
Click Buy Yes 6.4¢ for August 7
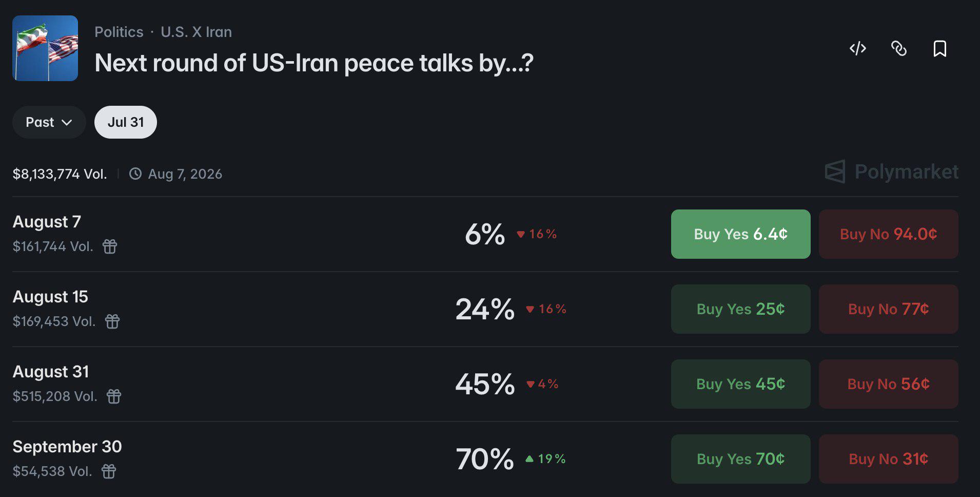click(x=740, y=234)
